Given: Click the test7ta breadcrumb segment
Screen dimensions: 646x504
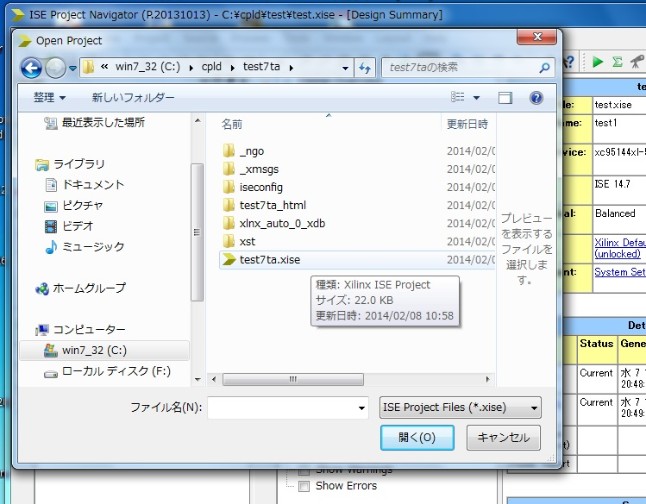Looking at the screenshot, I should tap(261, 67).
